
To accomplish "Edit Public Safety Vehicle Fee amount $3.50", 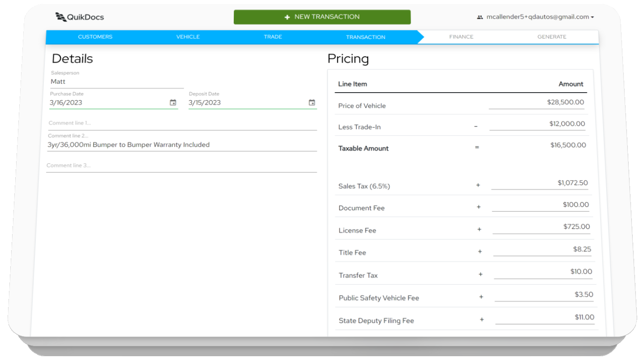I will tap(544, 295).
